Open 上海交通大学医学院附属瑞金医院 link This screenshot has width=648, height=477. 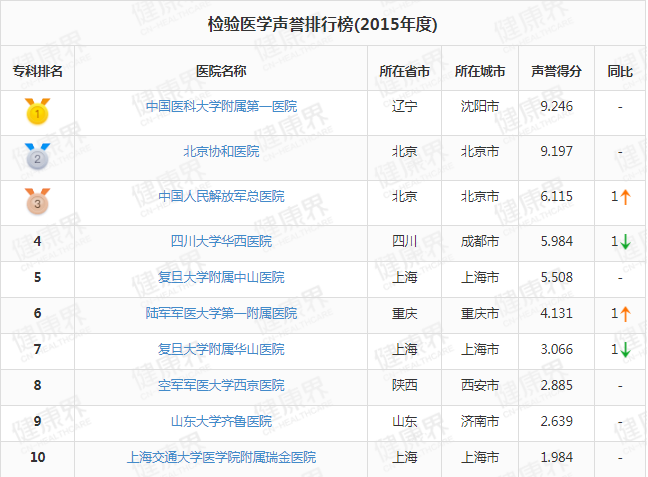221,457
